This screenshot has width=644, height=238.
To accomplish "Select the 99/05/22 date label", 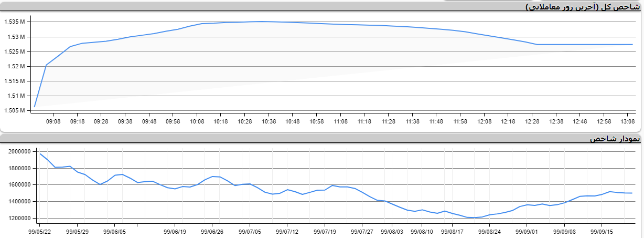I will pyautogui.click(x=40, y=231).
